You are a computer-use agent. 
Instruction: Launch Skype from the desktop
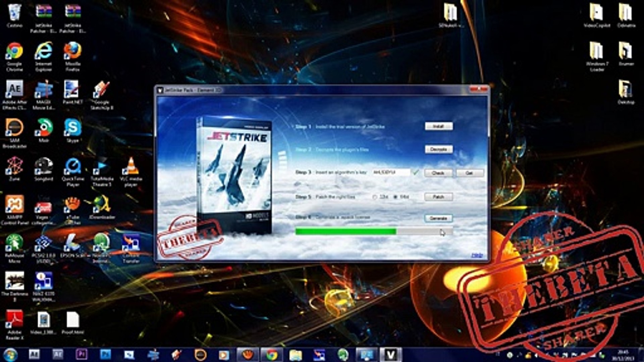pos(73,128)
